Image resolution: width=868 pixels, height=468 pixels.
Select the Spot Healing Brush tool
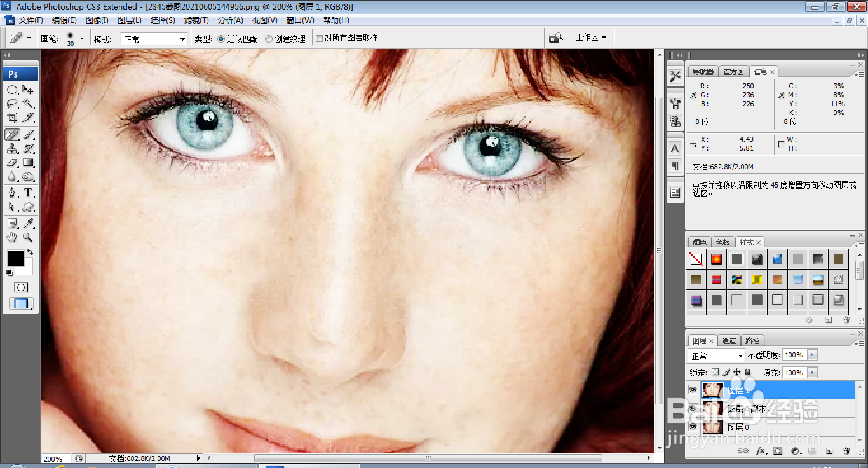12,134
